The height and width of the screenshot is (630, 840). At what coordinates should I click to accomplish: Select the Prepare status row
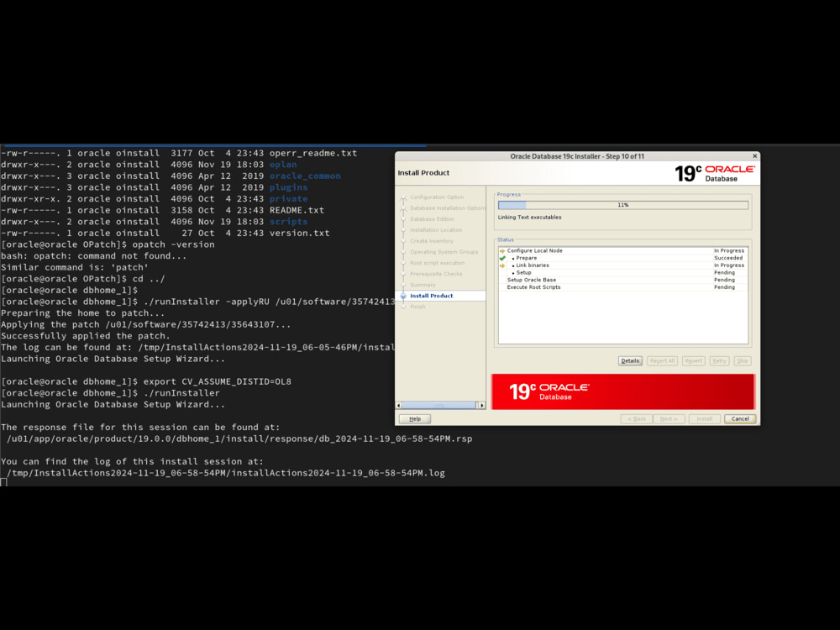(x=623, y=258)
